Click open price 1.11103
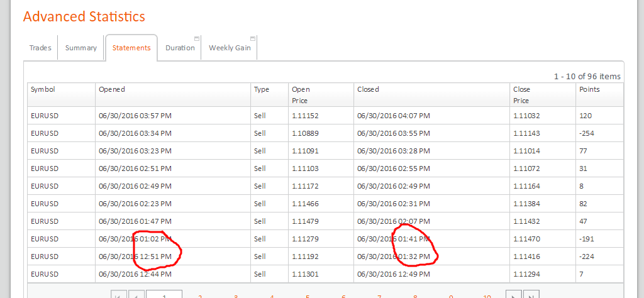 (x=305, y=168)
